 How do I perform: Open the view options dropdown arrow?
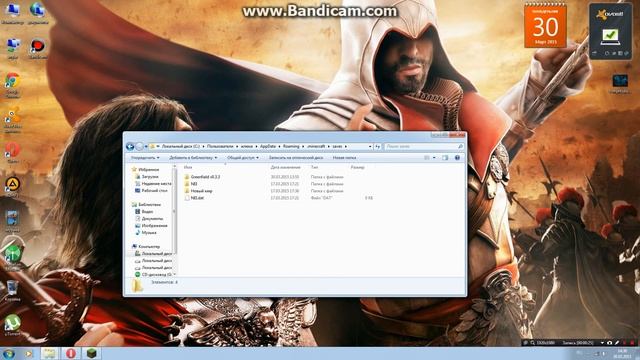point(434,158)
